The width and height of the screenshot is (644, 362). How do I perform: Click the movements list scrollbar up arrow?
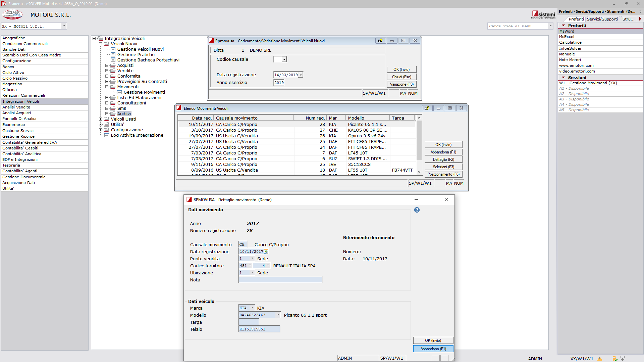[x=419, y=118]
